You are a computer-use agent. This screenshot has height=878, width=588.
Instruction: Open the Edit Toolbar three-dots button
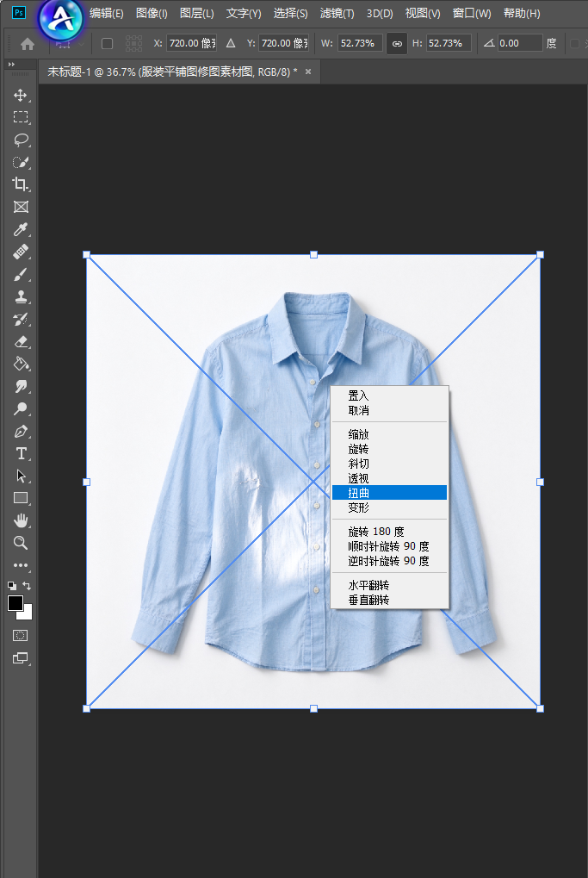pos(21,565)
